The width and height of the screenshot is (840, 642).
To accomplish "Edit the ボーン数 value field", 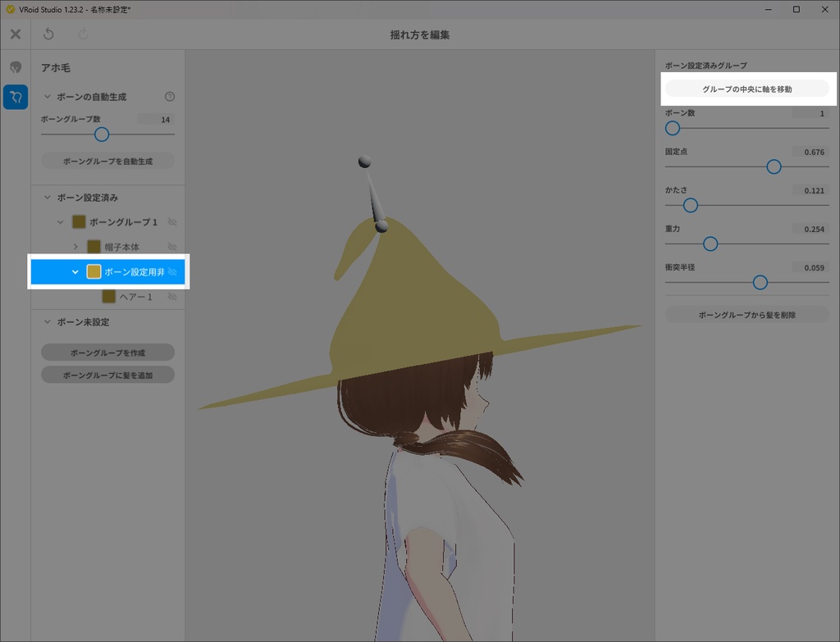I will (x=810, y=113).
